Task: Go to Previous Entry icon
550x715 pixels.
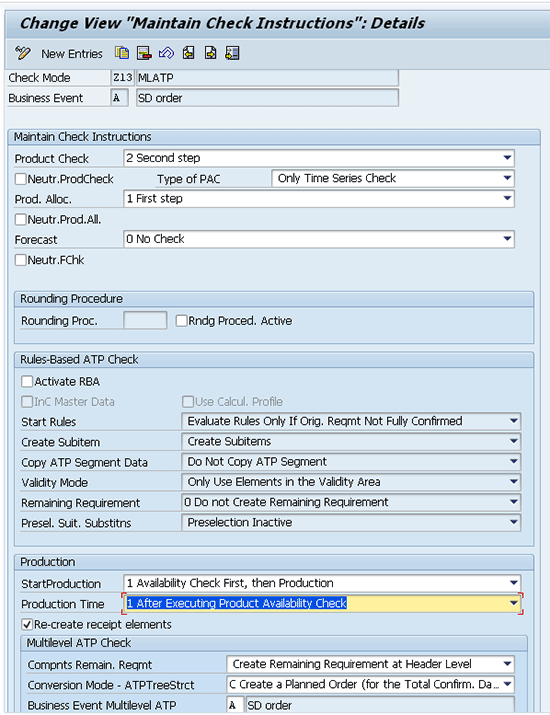Action: point(188,53)
